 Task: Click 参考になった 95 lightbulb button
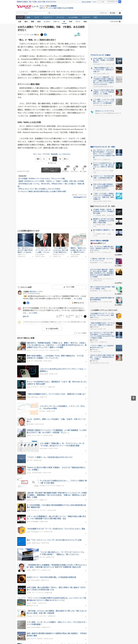pyautogui.click(x=78, y=303)
